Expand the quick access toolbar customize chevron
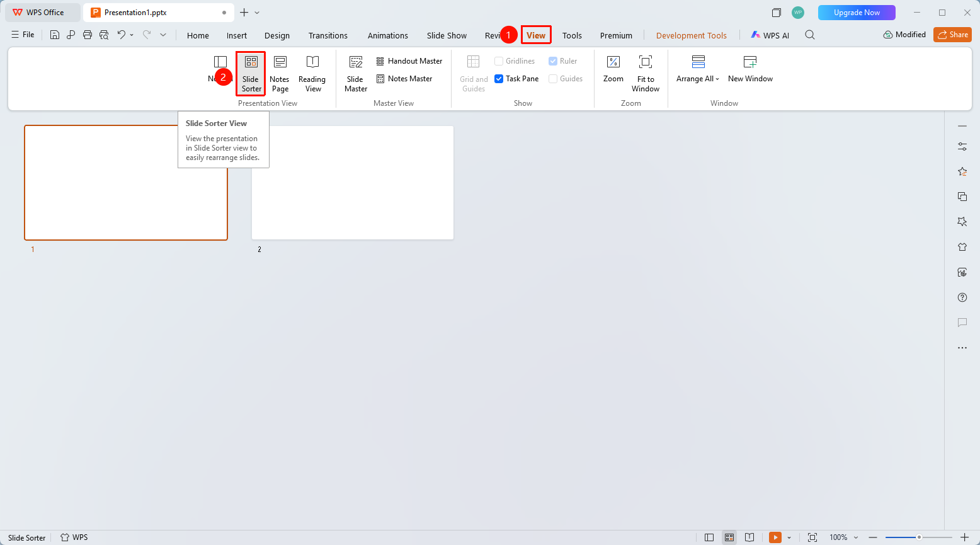 pos(163,35)
